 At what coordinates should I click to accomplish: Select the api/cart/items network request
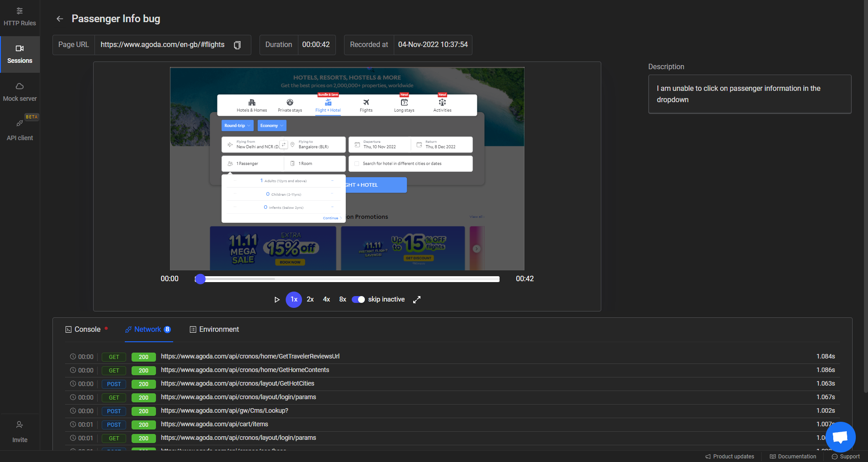452,424
